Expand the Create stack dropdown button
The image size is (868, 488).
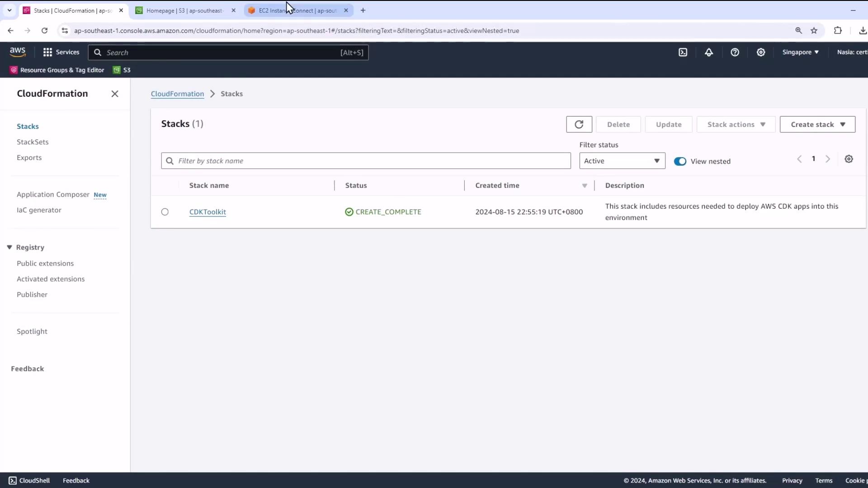tap(817, 124)
